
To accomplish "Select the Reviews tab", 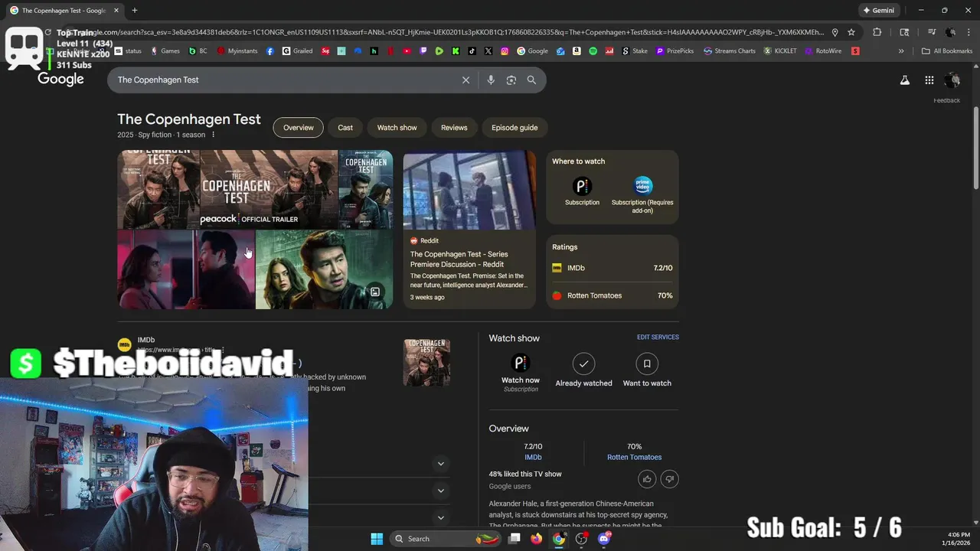I will click(x=454, y=128).
